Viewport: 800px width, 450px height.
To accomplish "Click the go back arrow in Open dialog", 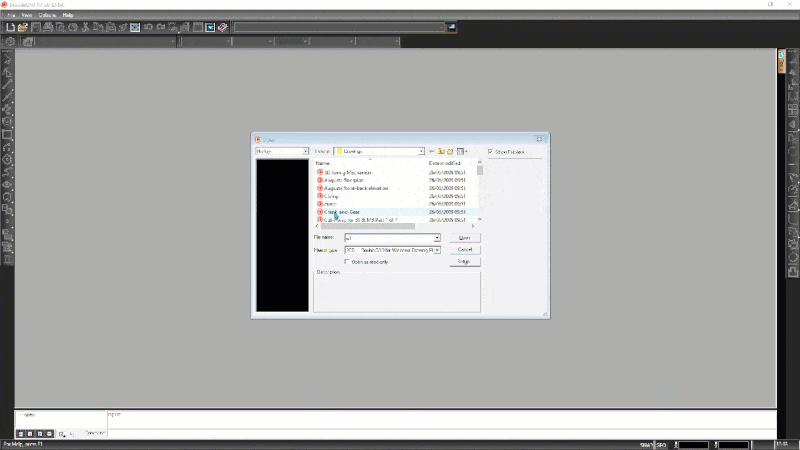I will coord(432,152).
